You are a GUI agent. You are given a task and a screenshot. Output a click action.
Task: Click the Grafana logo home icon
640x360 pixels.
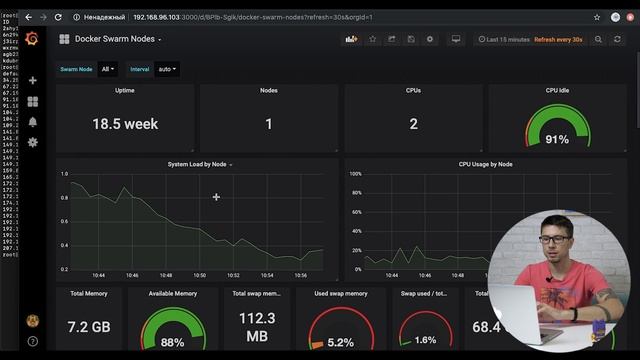pyautogui.click(x=31, y=39)
